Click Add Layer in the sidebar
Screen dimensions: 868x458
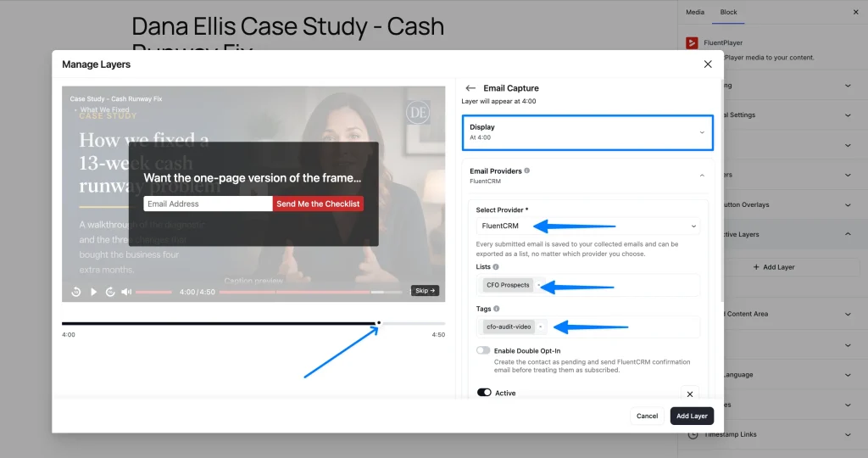click(x=774, y=267)
